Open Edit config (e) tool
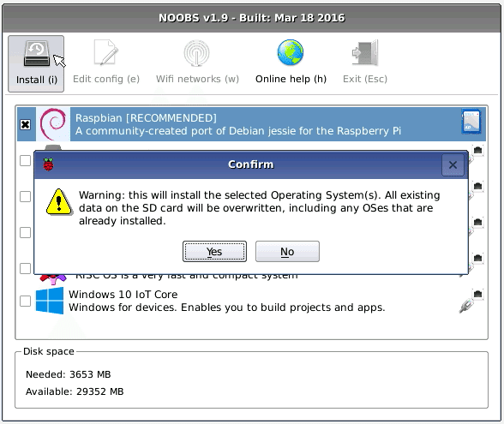504x424 pixels. click(106, 53)
